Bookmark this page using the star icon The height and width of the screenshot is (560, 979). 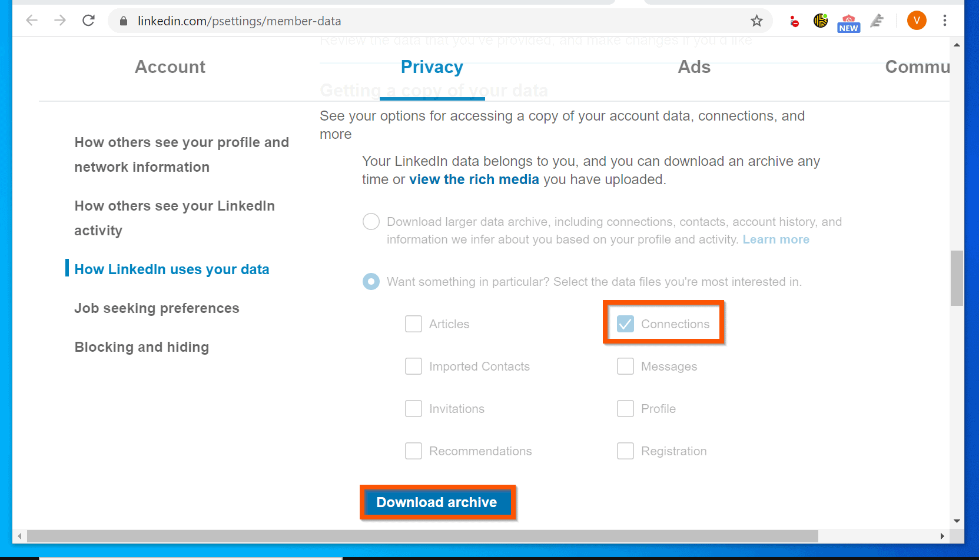[x=756, y=21]
